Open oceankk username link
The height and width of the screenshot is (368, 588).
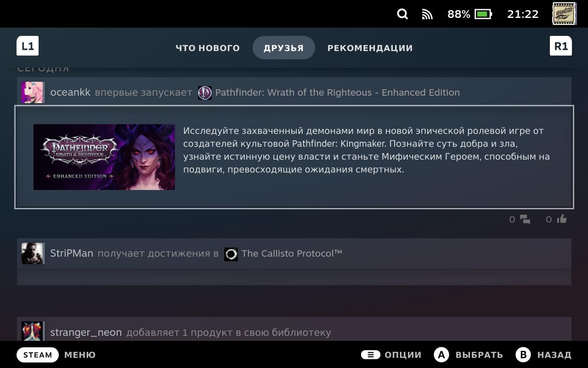pyautogui.click(x=70, y=92)
